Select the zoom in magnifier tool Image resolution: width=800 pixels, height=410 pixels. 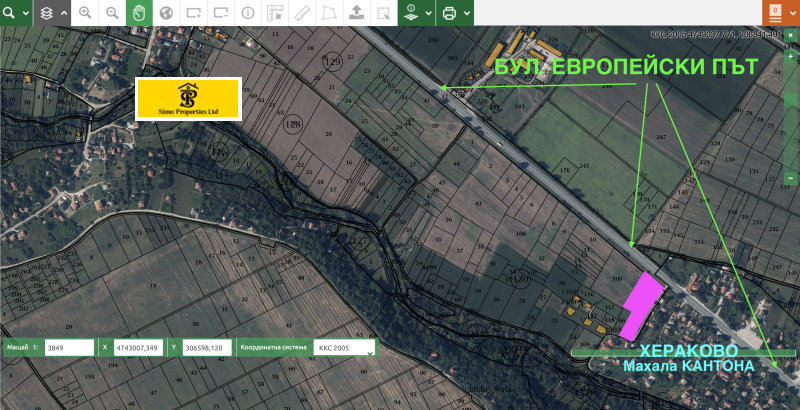86,13
